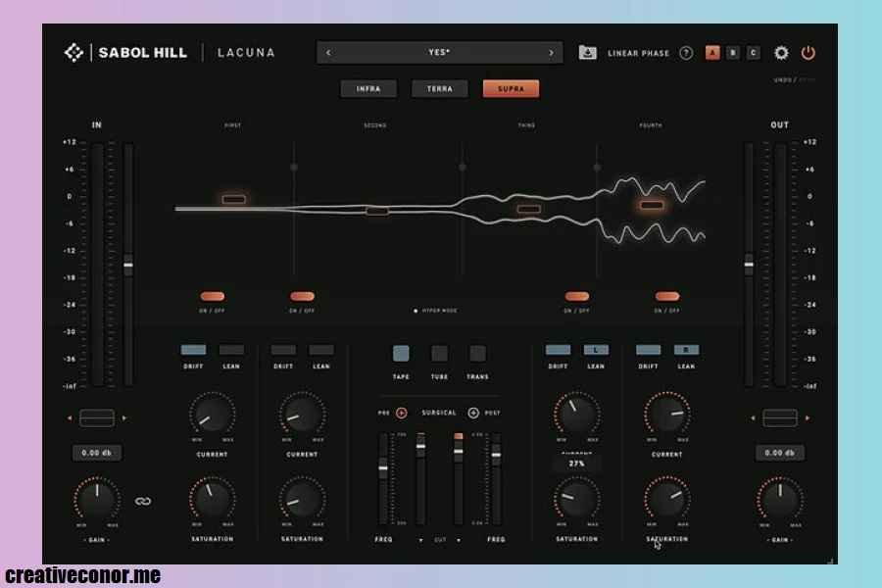Select the TUBE saturation type square
The height and width of the screenshot is (588, 882).
pos(439,354)
